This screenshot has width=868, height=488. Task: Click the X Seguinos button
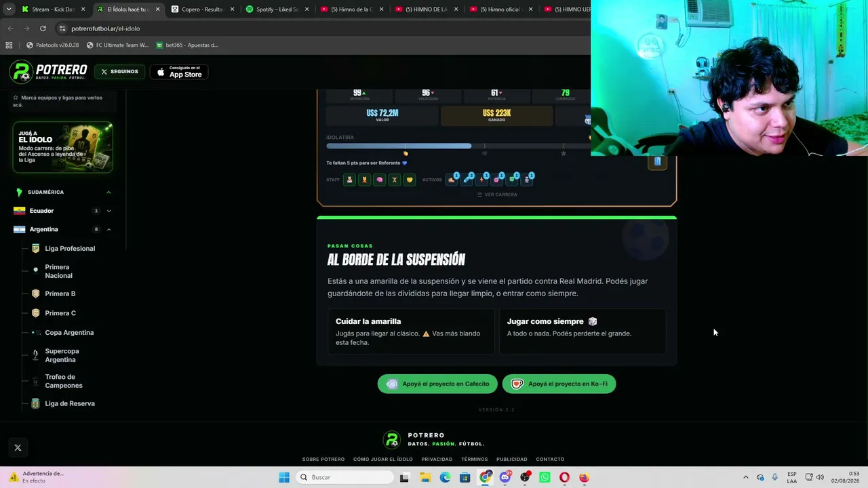(x=119, y=71)
